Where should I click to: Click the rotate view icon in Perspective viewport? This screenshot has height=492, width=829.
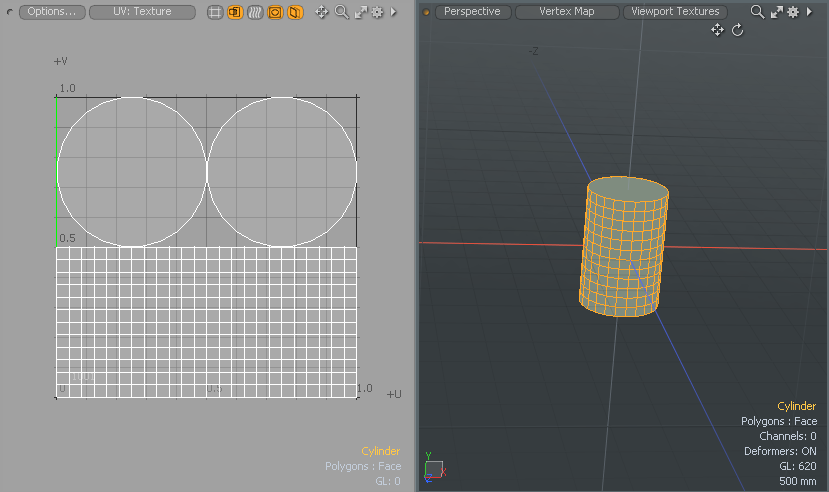click(x=738, y=30)
